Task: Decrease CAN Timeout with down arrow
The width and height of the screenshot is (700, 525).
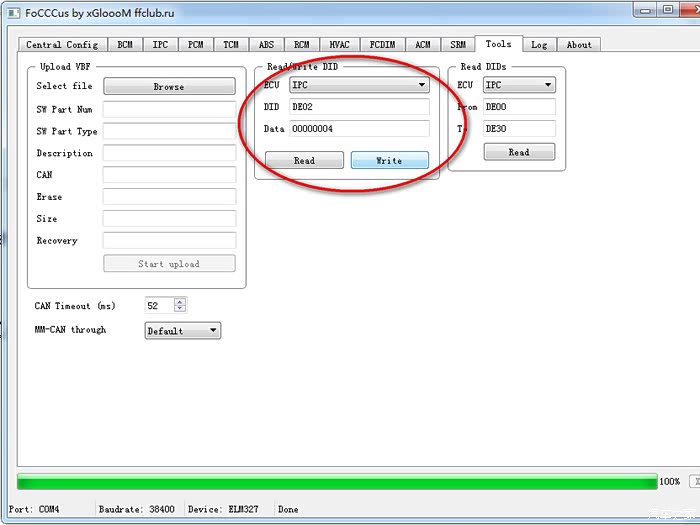Action: click(180, 310)
